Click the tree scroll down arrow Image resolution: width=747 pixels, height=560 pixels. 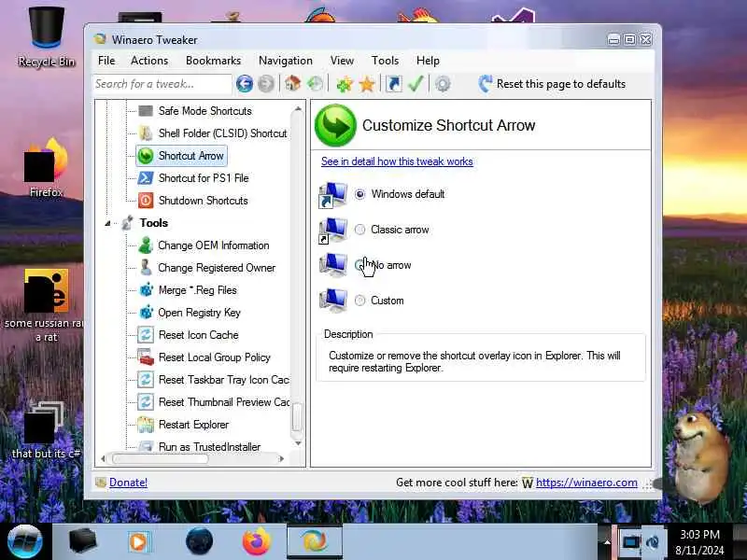pos(298,443)
